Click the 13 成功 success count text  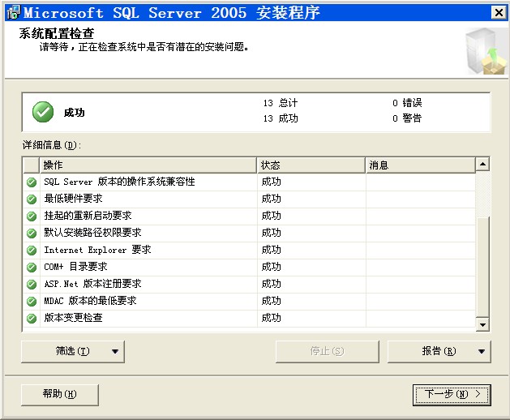(281, 118)
